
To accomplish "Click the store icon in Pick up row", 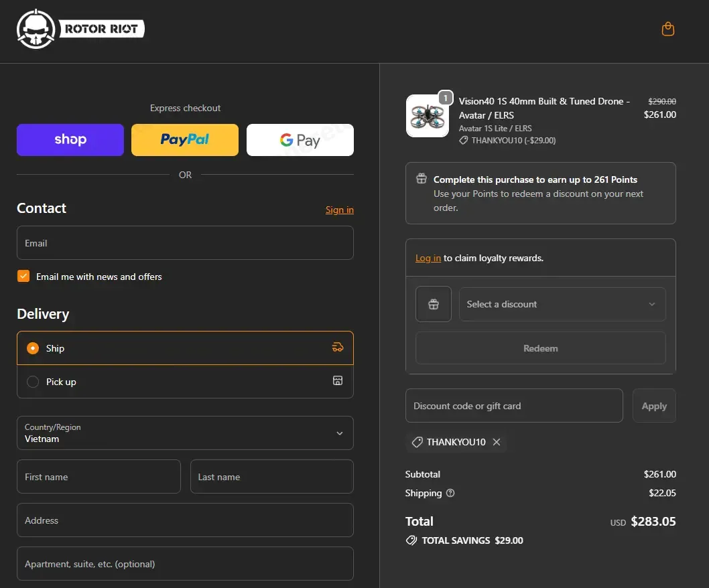I will coord(337,380).
